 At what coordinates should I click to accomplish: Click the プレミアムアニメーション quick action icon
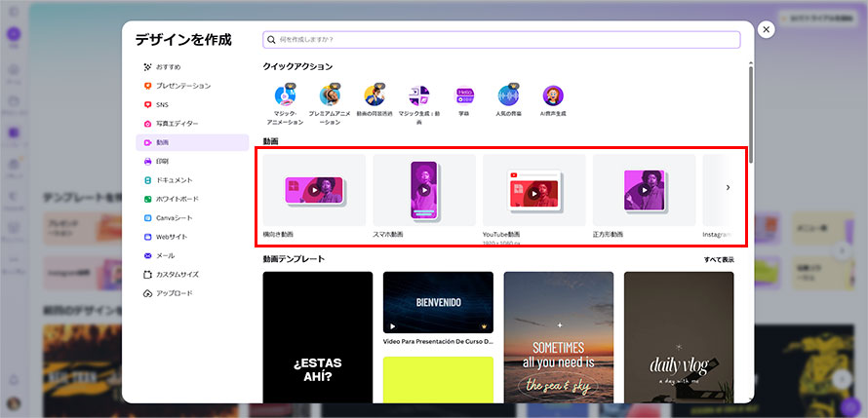click(x=330, y=95)
